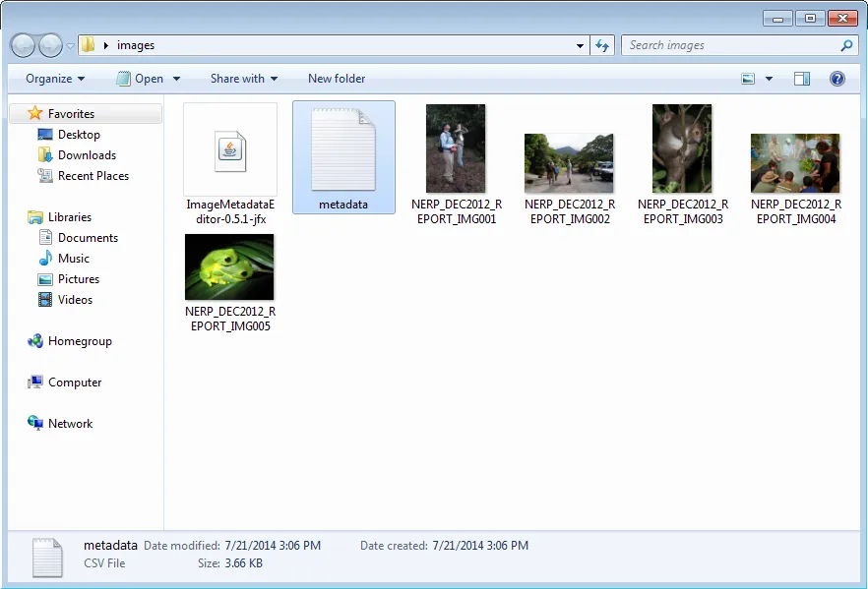This screenshot has width=868, height=589.
Task: Click the ImageMetadataEditor-0.5.1-jfx file name
Action: pyautogui.click(x=230, y=211)
